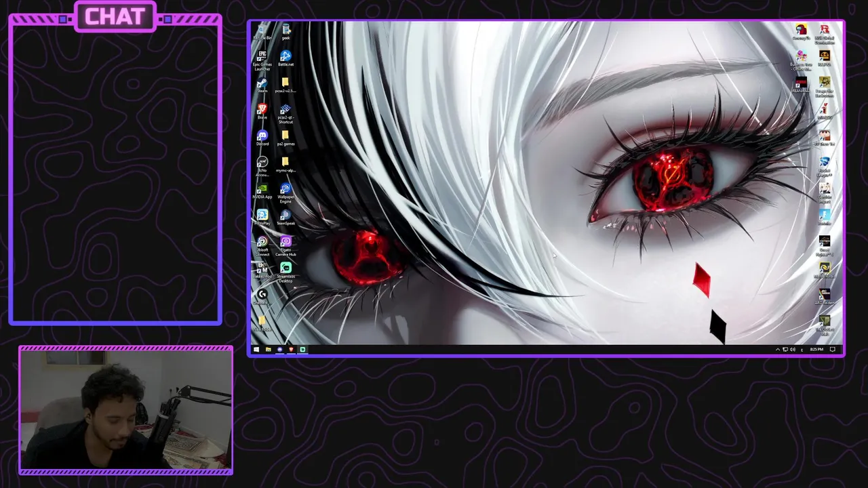Select the Battle.net desktop shortcut

tap(285, 58)
